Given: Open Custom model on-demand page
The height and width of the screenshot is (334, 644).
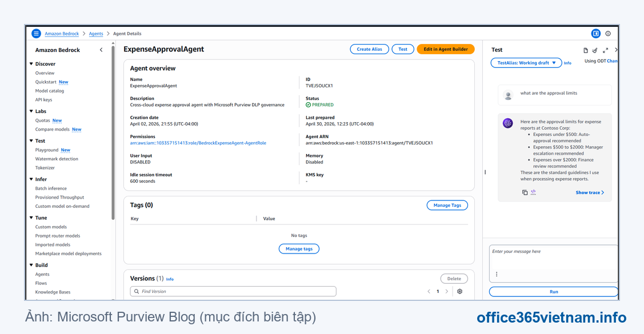Looking at the screenshot, I should [62, 206].
